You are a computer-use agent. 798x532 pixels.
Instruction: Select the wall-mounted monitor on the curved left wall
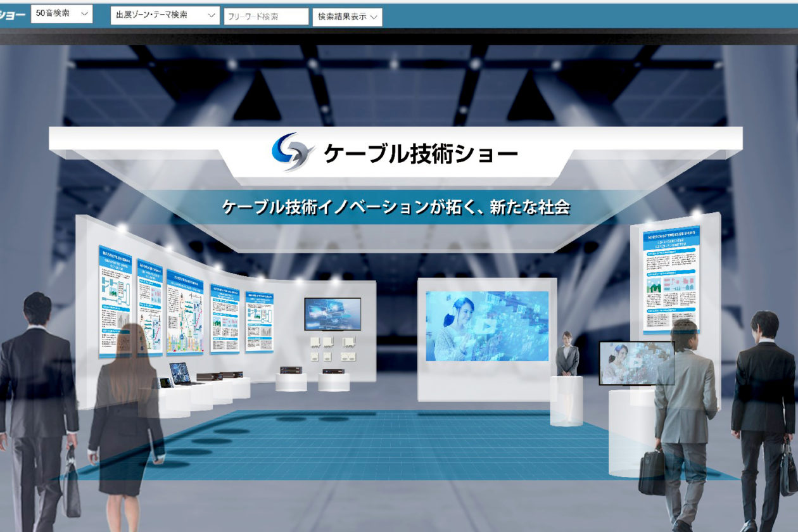[332, 314]
